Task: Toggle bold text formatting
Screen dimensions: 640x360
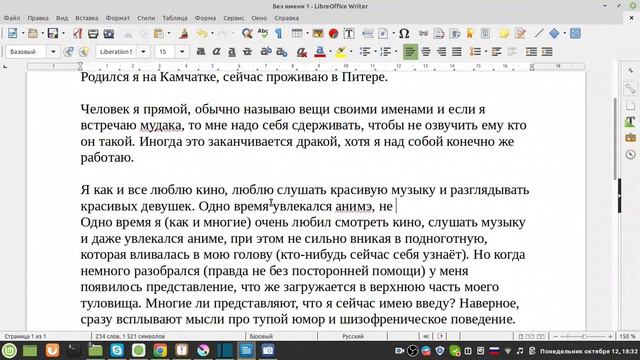Action: point(200,52)
